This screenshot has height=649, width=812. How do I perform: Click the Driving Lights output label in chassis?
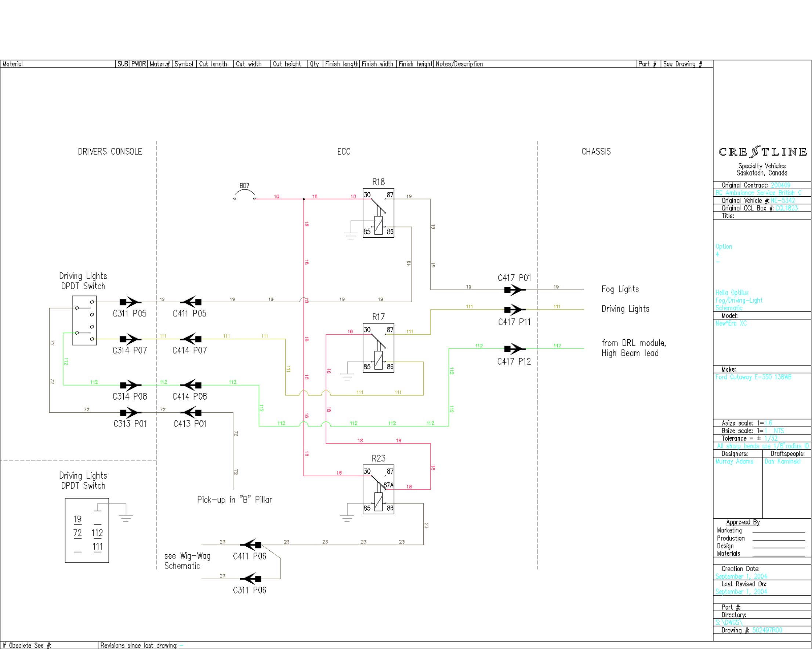(x=626, y=309)
